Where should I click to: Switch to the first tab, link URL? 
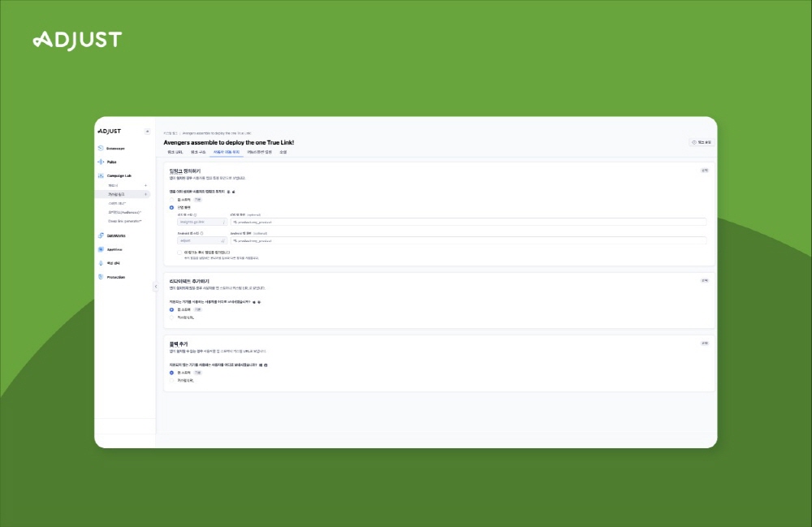coord(175,152)
